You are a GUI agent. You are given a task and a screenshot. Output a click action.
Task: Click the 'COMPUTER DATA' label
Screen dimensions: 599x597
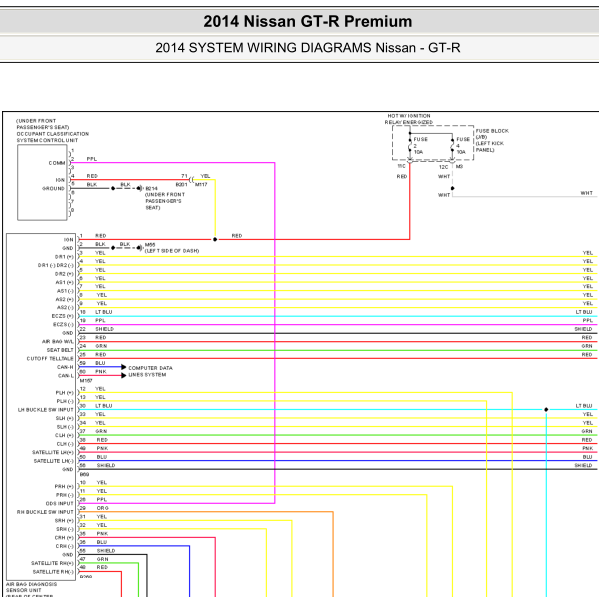pos(150,368)
